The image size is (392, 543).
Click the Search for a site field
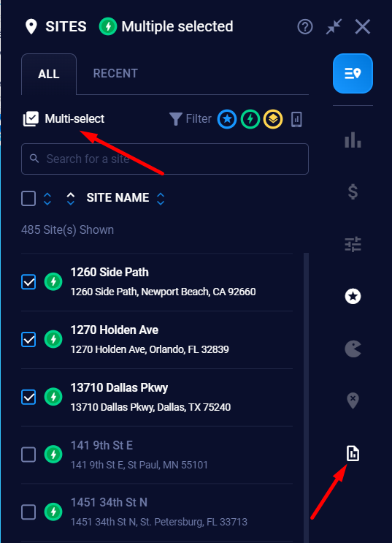pyautogui.click(x=165, y=159)
